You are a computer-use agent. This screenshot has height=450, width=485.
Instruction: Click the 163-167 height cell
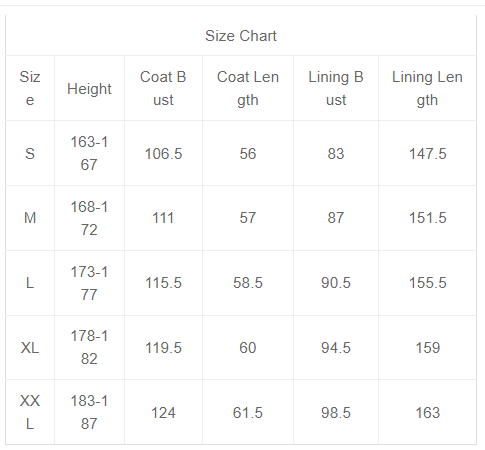tap(89, 153)
